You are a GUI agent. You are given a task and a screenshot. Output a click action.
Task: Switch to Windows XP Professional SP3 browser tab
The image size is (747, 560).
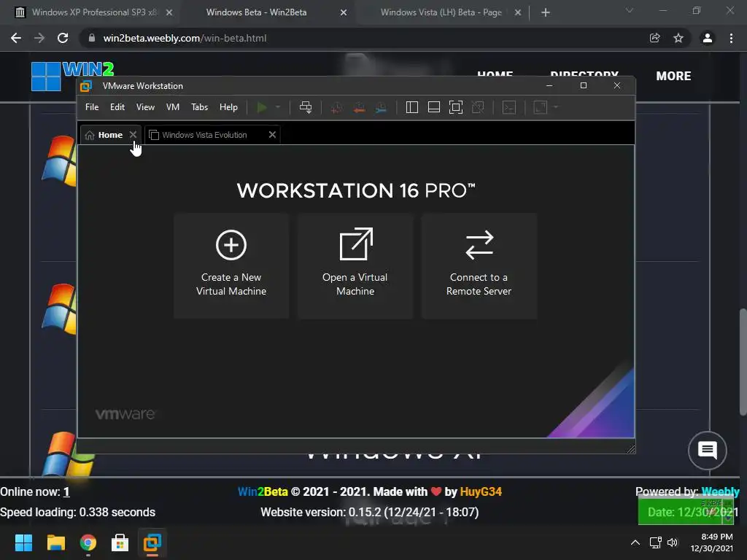click(x=93, y=12)
